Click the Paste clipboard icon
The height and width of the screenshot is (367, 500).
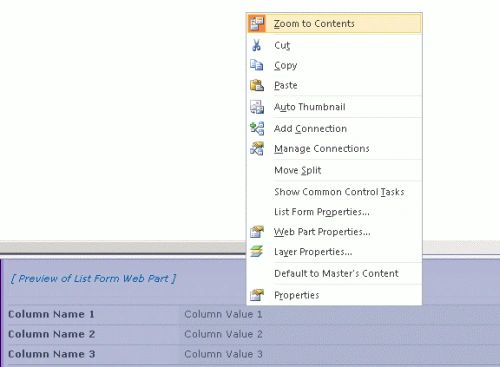[x=257, y=85]
